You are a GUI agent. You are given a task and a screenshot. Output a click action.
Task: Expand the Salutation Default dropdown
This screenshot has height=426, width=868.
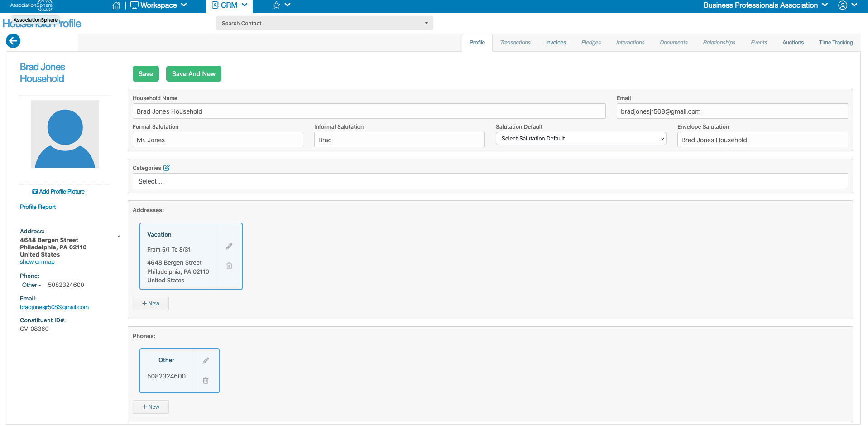581,139
